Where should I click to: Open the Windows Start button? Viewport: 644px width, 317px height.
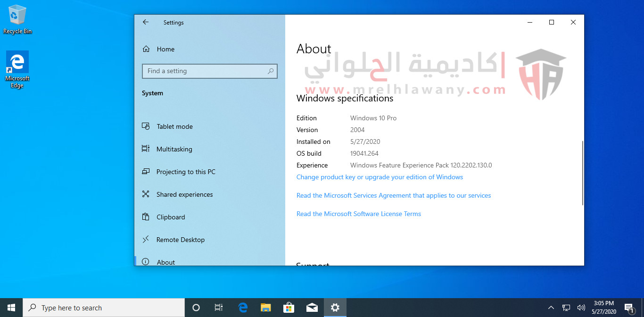(11, 308)
